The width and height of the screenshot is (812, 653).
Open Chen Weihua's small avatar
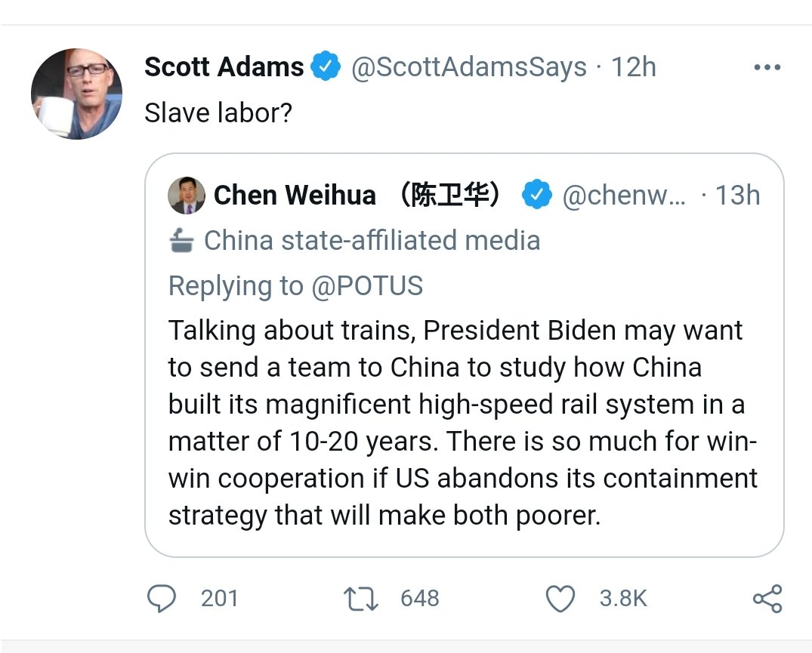(186, 196)
